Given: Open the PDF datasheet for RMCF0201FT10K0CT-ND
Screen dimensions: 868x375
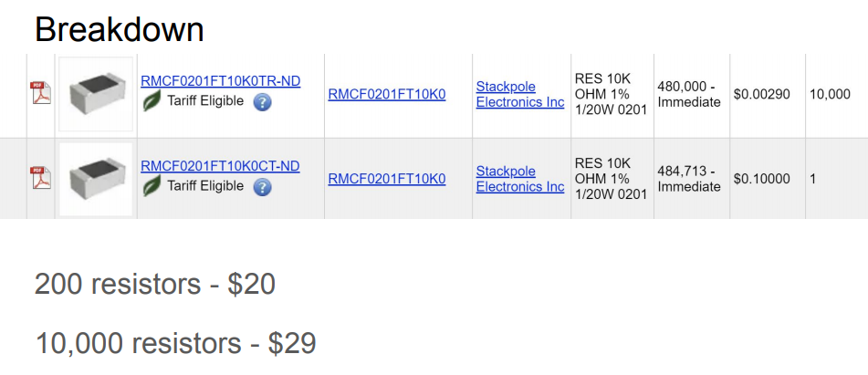Looking at the screenshot, I should 41,177.
